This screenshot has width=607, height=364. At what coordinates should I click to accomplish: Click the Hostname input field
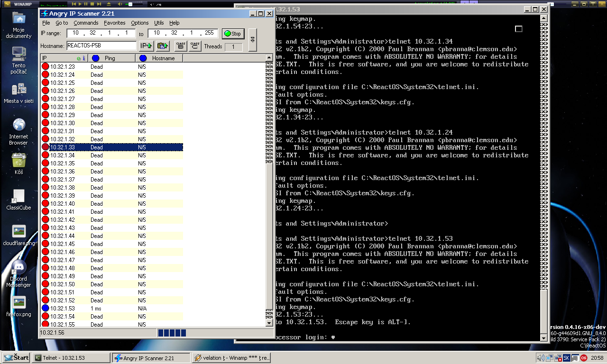tap(101, 46)
